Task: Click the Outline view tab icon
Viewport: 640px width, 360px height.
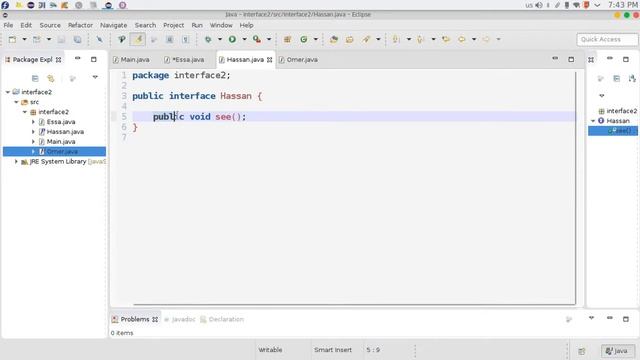Action: pos(591,60)
